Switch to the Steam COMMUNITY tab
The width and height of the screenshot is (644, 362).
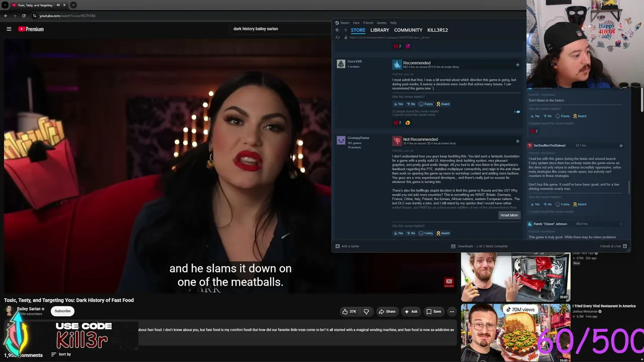tap(408, 30)
